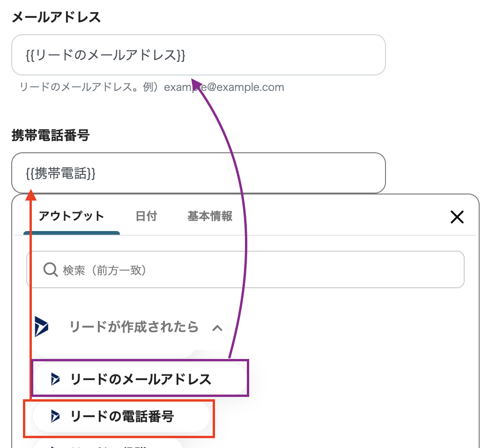Click the メールアドレス field label
This screenshot has height=448, width=504.
(x=56, y=17)
